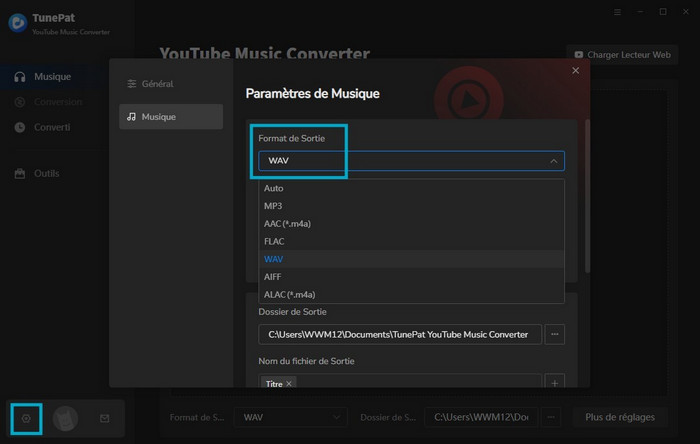Select the Musique settings tab
The image size is (700, 444).
[x=171, y=117]
